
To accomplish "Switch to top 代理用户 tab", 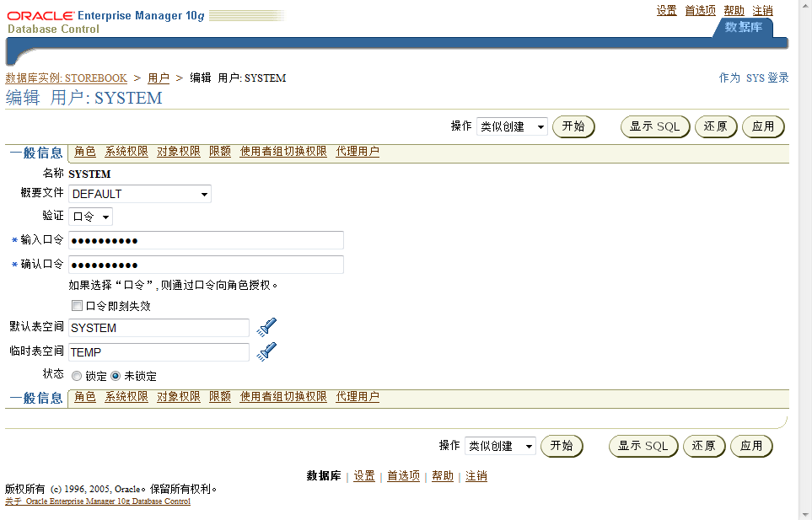I will click(358, 152).
